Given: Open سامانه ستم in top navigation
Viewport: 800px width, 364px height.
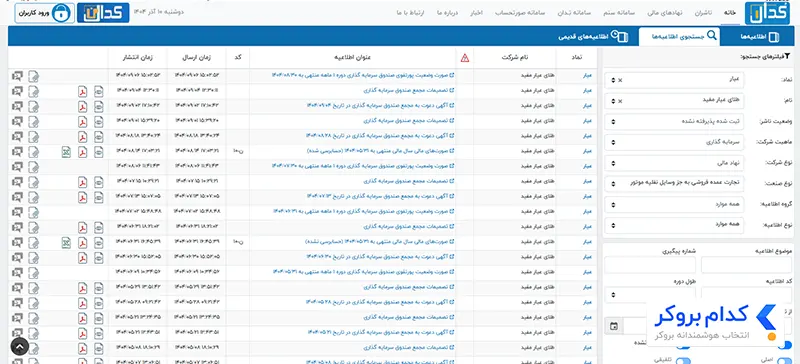Looking at the screenshot, I should pyautogui.click(x=618, y=12).
